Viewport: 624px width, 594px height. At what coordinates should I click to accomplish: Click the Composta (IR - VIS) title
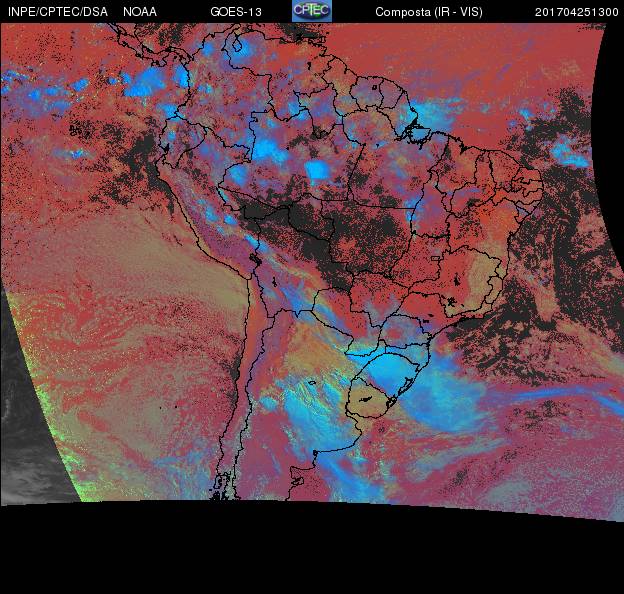pyautogui.click(x=429, y=12)
